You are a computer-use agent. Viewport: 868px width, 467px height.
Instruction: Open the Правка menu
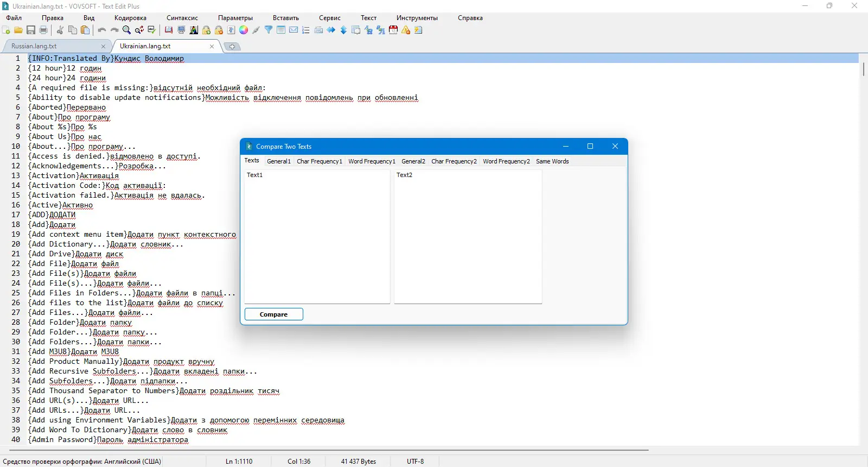click(x=53, y=18)
